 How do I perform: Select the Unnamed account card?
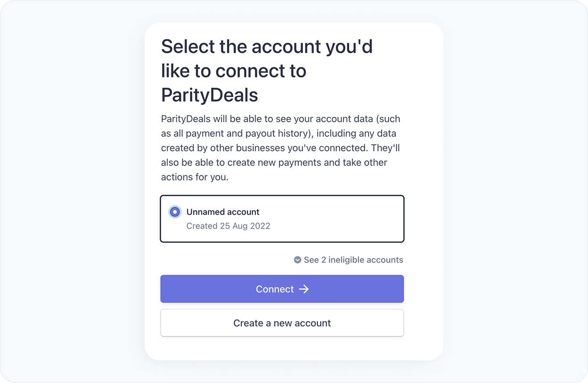tap(282, 218)
